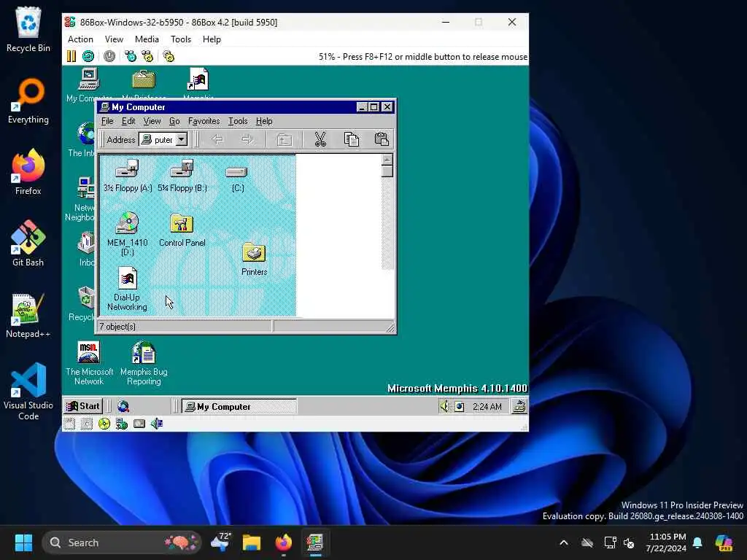Open Go menu in My Computer
Viewport: 747px width, 560px height.
174,121
